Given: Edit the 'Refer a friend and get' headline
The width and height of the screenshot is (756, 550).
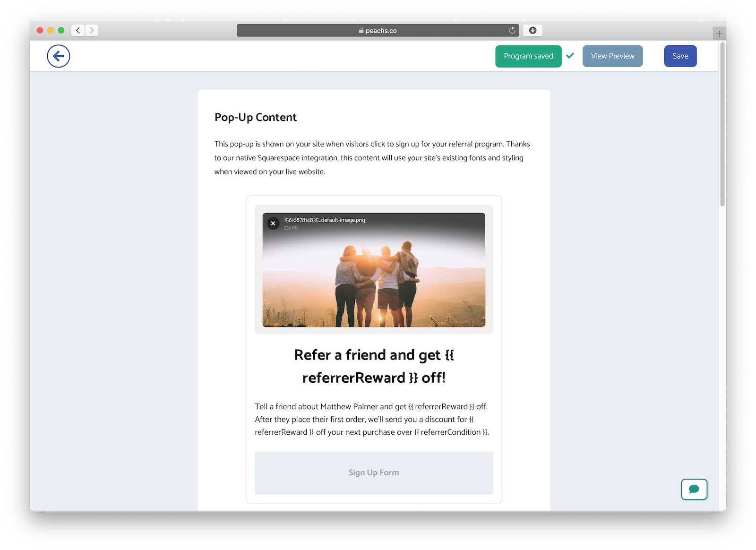Looking at the screenshot, I should coord(374,366).
